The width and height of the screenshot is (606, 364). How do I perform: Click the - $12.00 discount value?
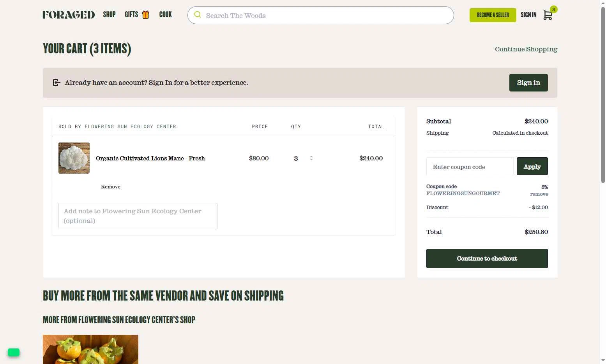(538, 207)
